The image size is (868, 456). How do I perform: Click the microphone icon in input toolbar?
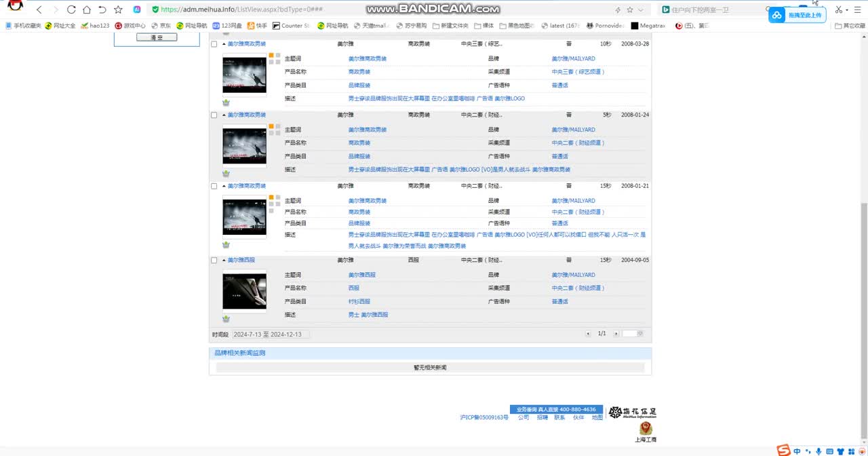818,451
